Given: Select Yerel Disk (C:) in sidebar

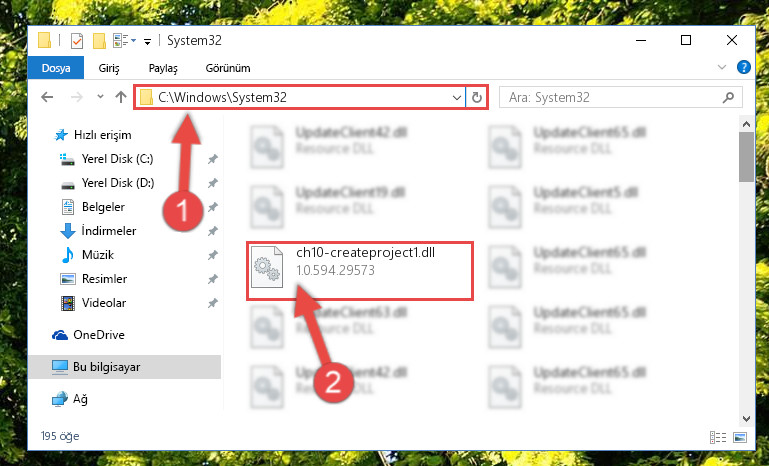Looking at the screenshot, I should (x=117, y=159).
